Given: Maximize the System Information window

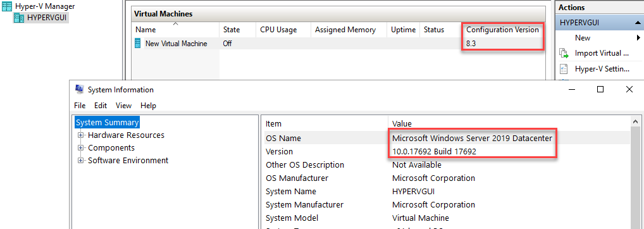Looking at the screenshot, I should coord(600,89).
